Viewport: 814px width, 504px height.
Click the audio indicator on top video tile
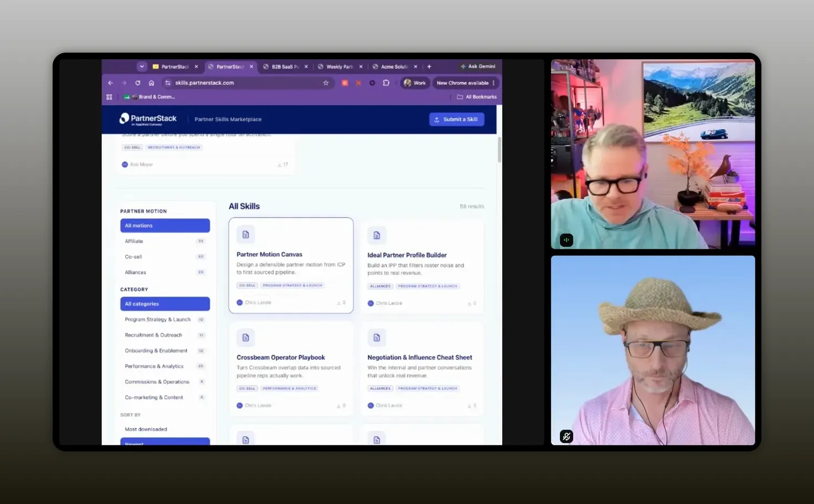pyautogui.click(x=566, y=240)
